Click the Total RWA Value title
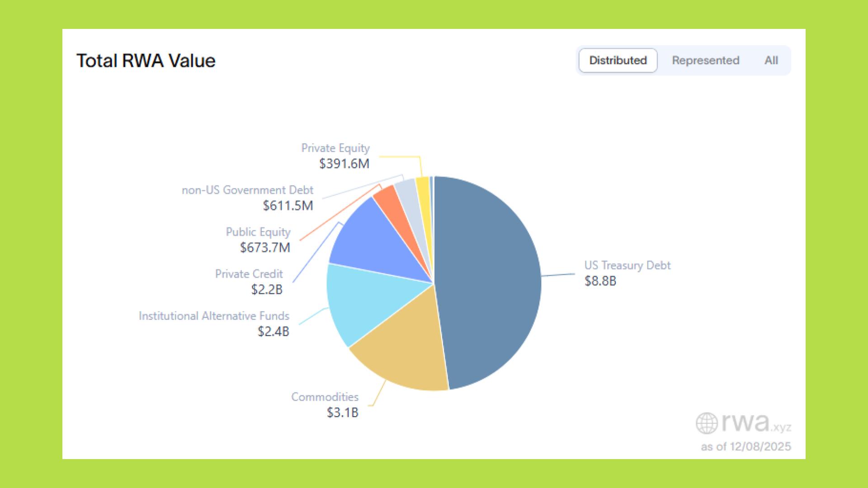 point(146,61)
